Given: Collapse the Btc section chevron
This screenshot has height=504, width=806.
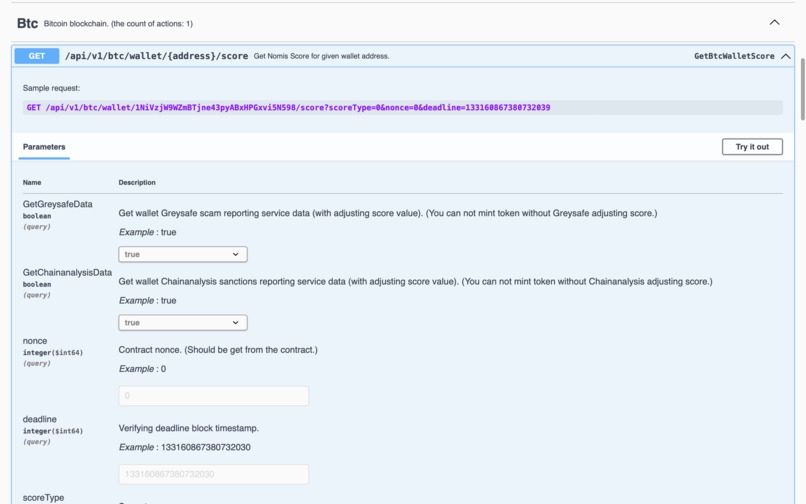Looking at the screenshot, I should tap(774, 23).
